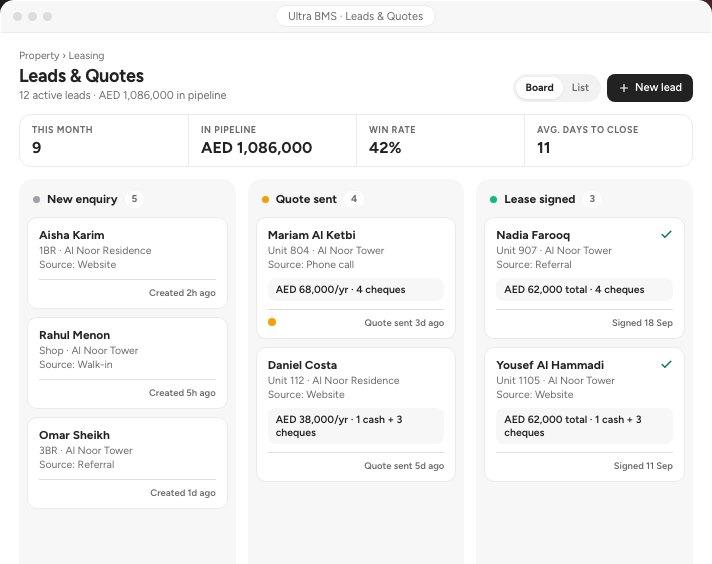Click 1BR · Al Noor Residence text
The width and height of the screenshot is (712, 564).
95,250
